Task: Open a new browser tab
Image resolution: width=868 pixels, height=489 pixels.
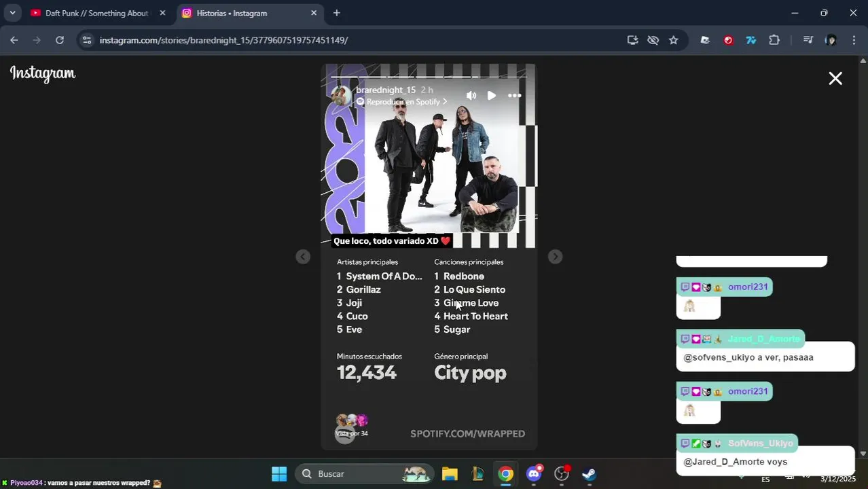Action: click(x=337, y=13)
